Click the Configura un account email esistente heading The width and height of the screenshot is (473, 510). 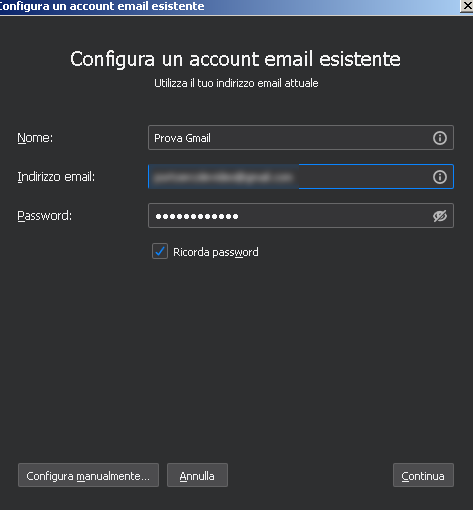tap(235, 59)
